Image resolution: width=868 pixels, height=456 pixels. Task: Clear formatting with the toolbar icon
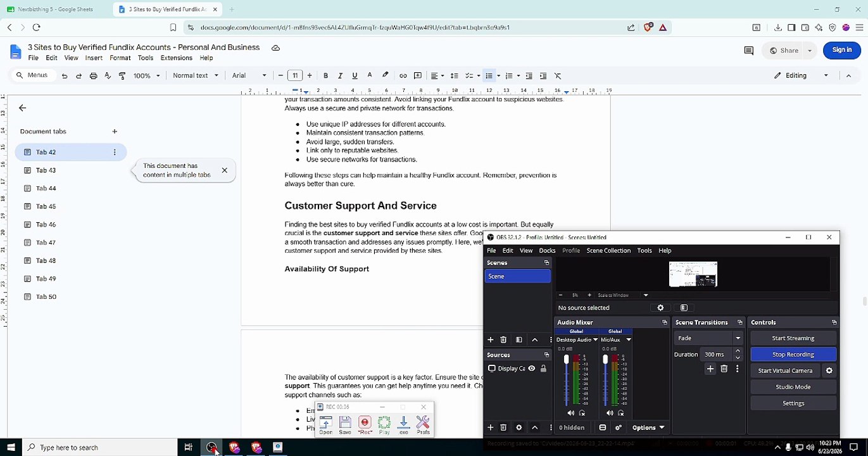(558, 76)
